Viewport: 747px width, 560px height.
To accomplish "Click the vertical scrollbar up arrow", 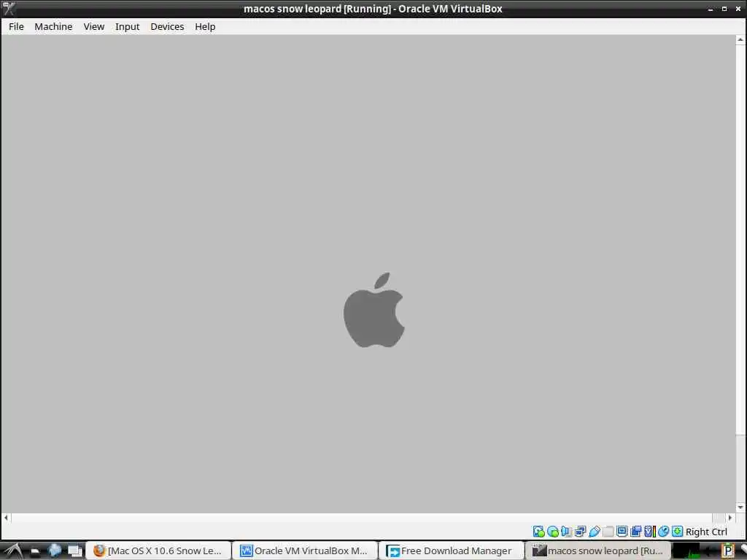I will tap(740, 40).
